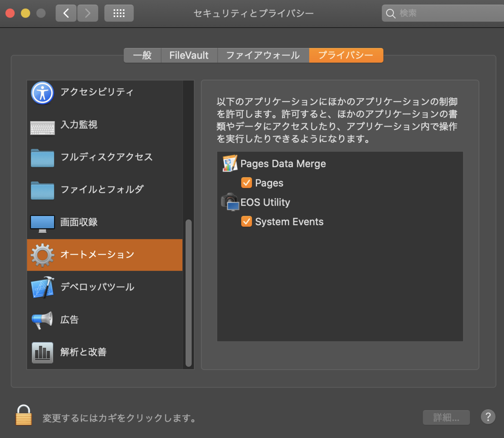Click the オートメーション gear icon
This screenshot has height=438, width=504.
(42, 255)
